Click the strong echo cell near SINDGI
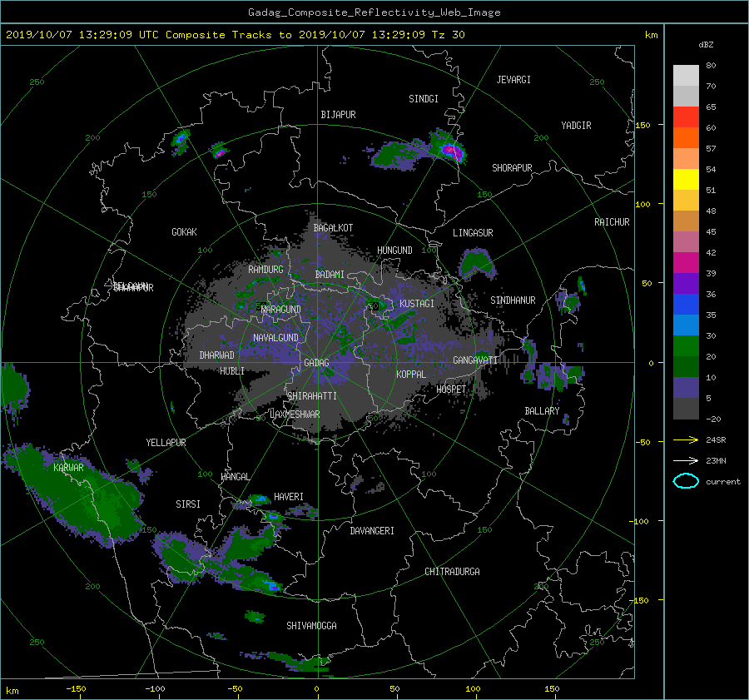This screenshot has height=700, width=749. [x=451, y=151]
